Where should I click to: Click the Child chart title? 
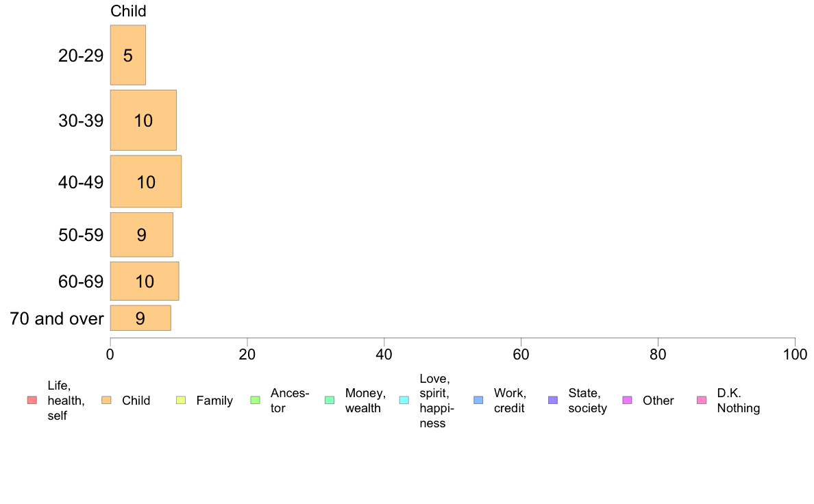pyautogui.click(x=128, y=11)
